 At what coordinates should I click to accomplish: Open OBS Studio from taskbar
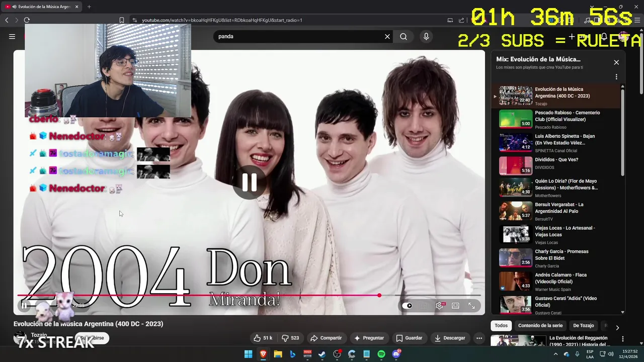coord(337,354)
